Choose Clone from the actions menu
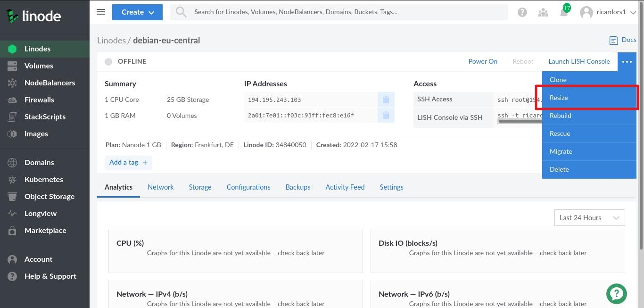Viewport: 644px width, 308px height. (589, 80)
